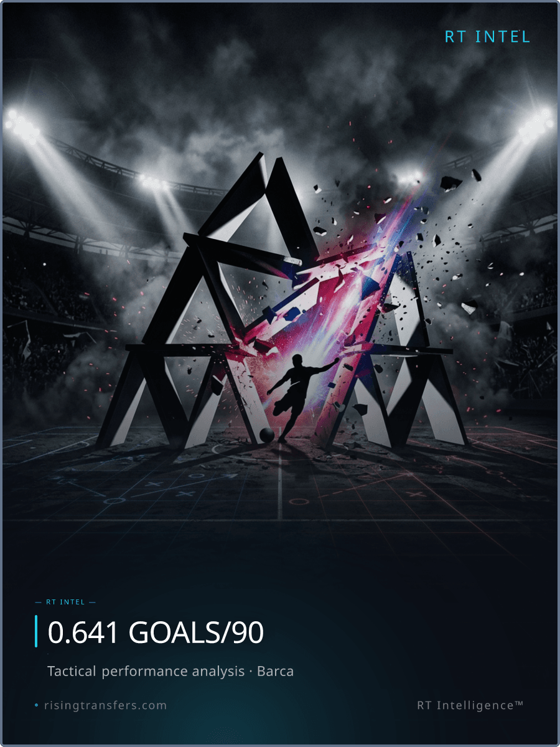
Task: Click the cyan dot before risingtransfers.com
Action: [x=37, y=706]
